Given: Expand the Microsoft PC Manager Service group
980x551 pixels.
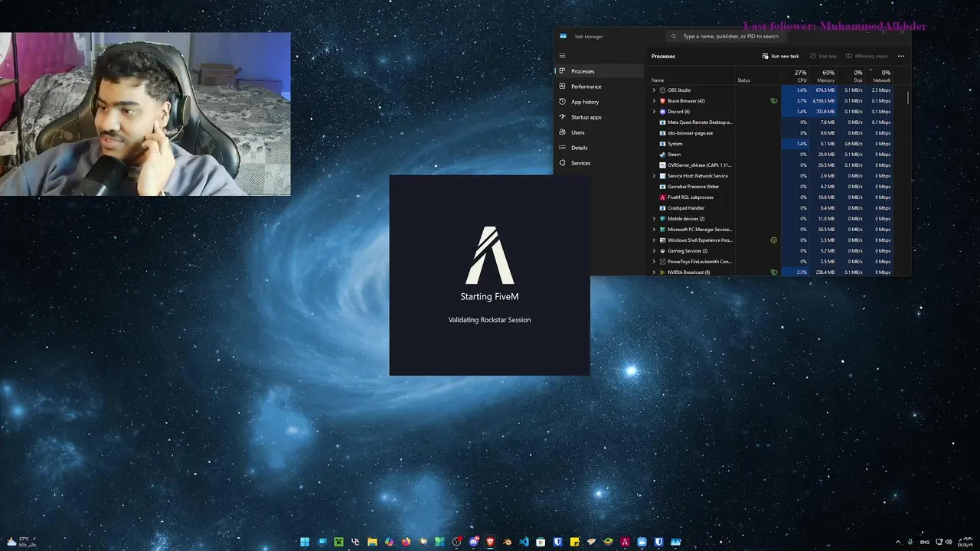Looking at the screenshot, I should (654, 230).
